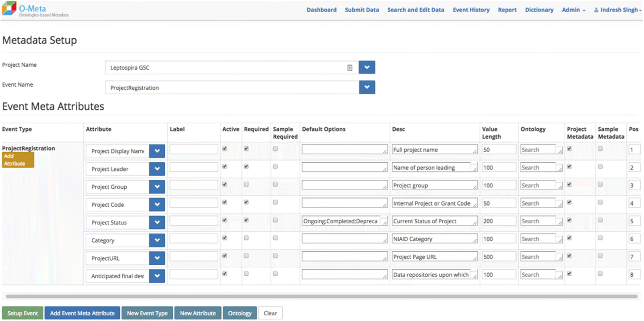Enable Required checkbox for ProjectURL row

coord(246,256)
